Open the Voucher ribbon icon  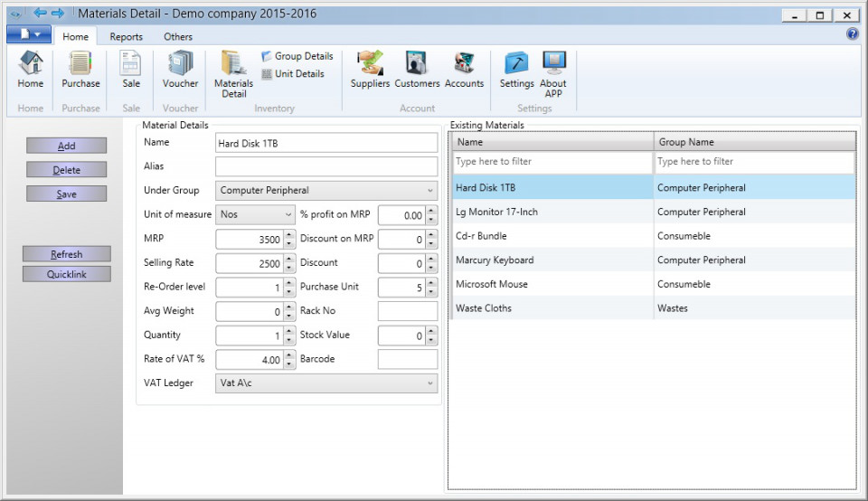[x=180, y=70]
